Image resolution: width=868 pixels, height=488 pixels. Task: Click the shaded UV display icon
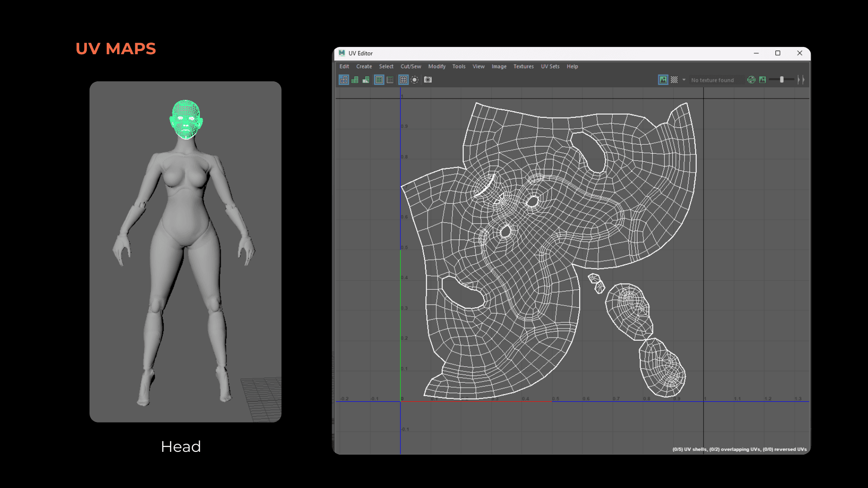[x=355, y=80]
